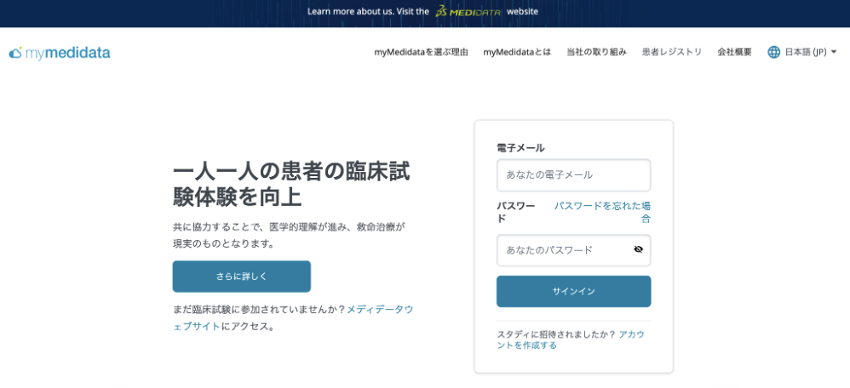Focus the あなたのパスワード input field

(x=574, y=250)
